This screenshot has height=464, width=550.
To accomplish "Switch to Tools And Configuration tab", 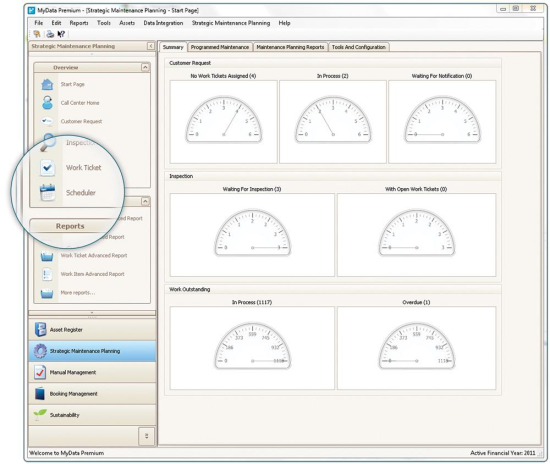I will (358, 47).
